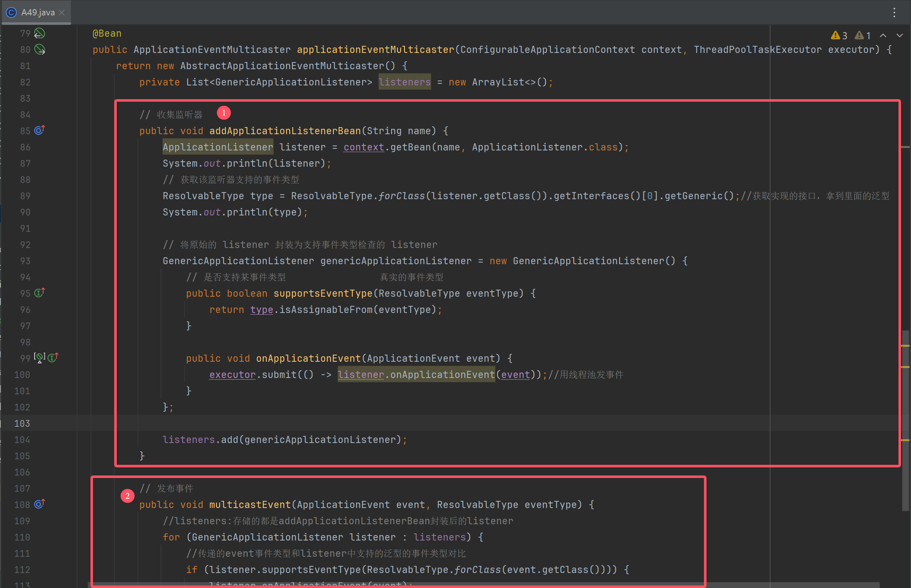
Task: Click highlighted 'listeners' field on line 82
Action: pyautogui.click(x=404, y=82)
